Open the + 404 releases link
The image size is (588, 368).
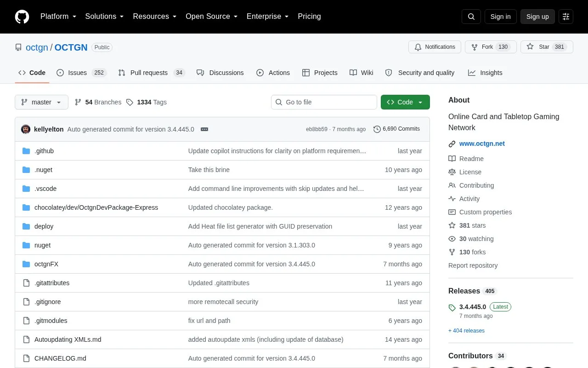click(466, 331)
